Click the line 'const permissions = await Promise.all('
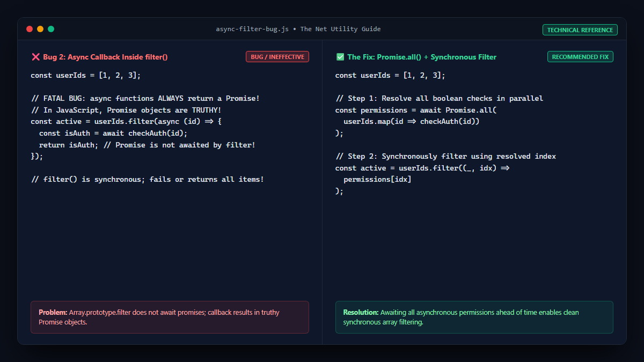Image resolution: width=644 pixels, height=362 pixels. click(x=416, y=110)
